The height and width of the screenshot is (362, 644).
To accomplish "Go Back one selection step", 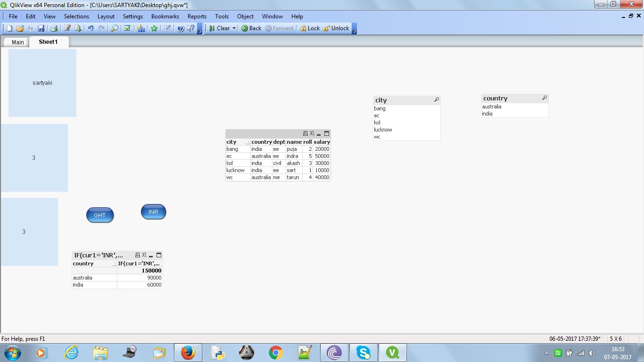I will pyautogui.click(x=251, y=28).
